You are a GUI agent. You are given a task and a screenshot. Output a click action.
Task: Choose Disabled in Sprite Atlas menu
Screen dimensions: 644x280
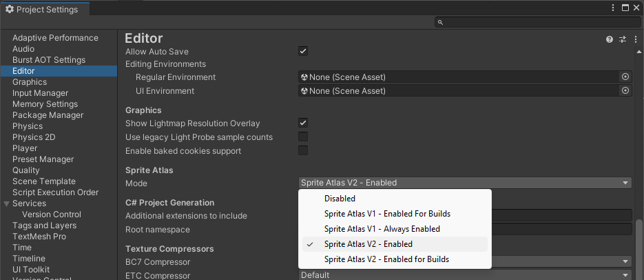point(340,199)
